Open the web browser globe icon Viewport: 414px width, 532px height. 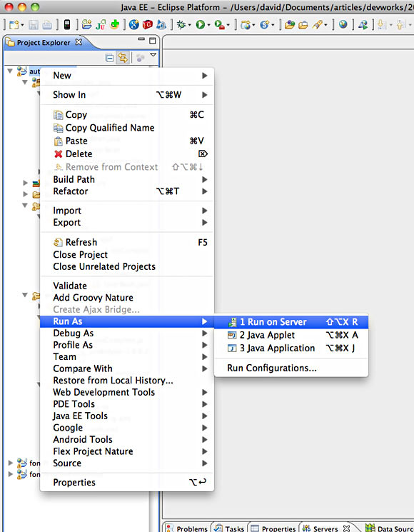pos(343,24)
